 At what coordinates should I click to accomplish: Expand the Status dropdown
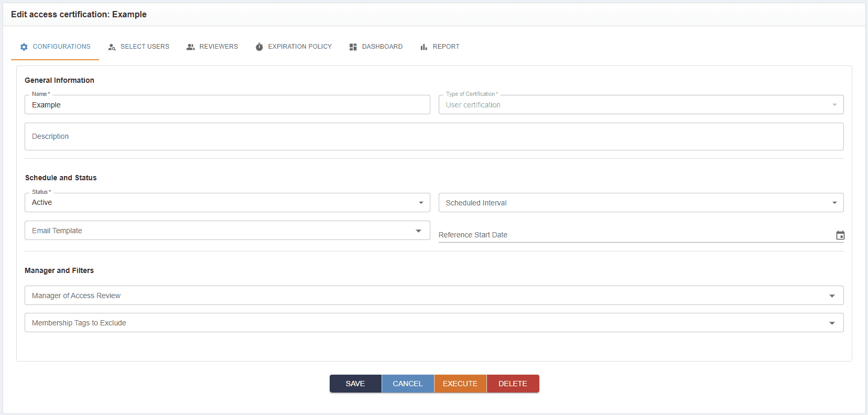pos(420,203)
